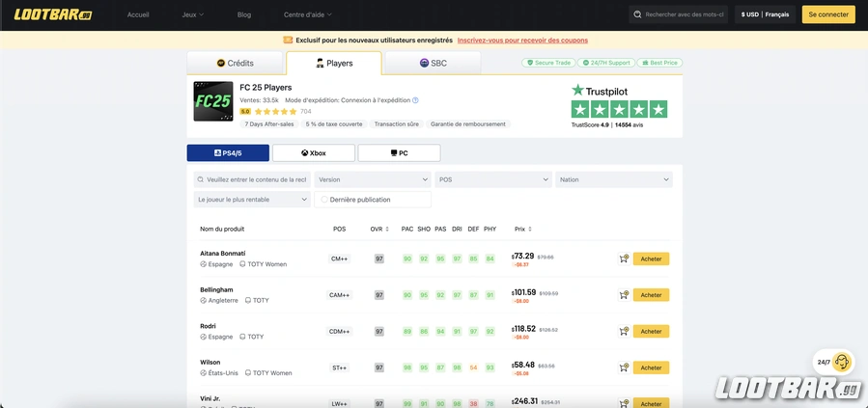Expand the Centre d'aide menu
The height and width of the screenshot is (408, 868).
pyautogui.click(x=308, y=14)
